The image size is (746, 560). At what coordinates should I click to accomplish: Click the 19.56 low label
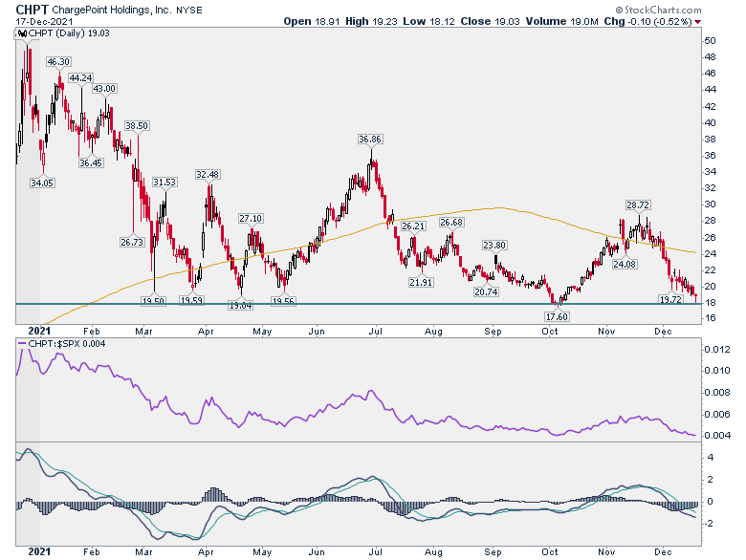click(x=283, y=301)
